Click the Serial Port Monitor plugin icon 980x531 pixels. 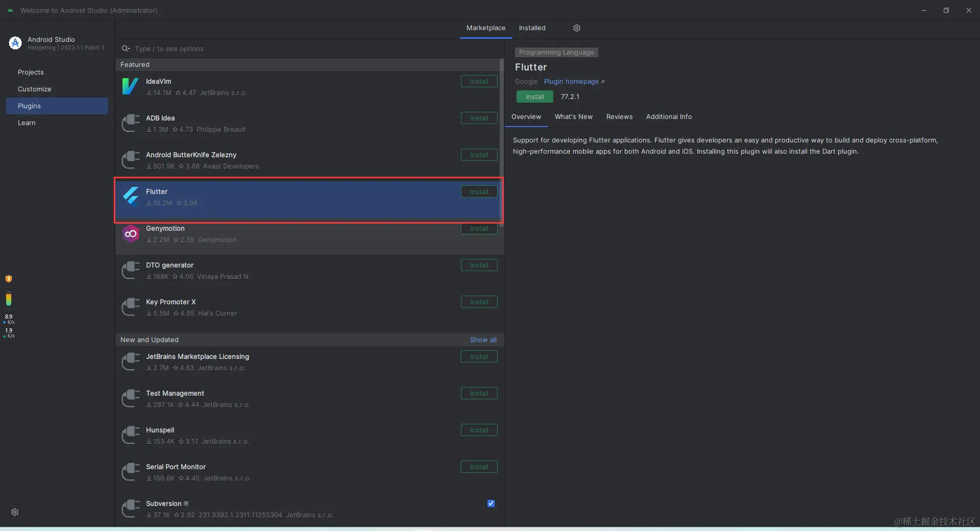pyautogui.click(x=131, y=472)
